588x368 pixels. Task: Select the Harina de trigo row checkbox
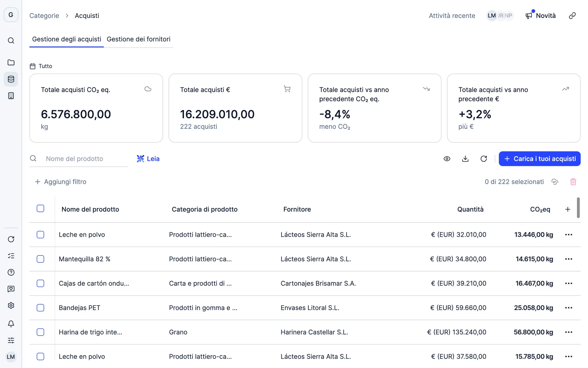tap(41, 332)
